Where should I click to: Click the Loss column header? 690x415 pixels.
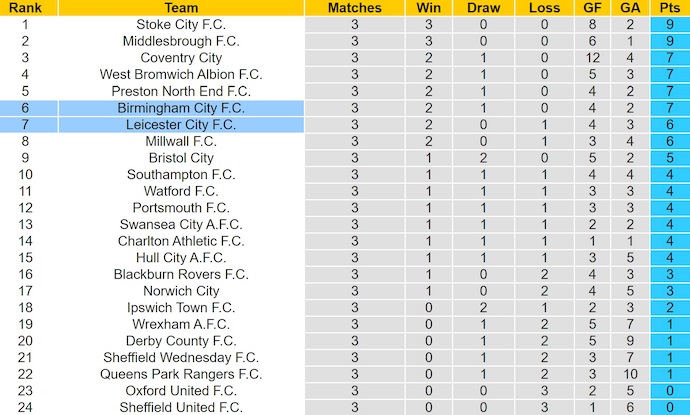coord(544,7)
